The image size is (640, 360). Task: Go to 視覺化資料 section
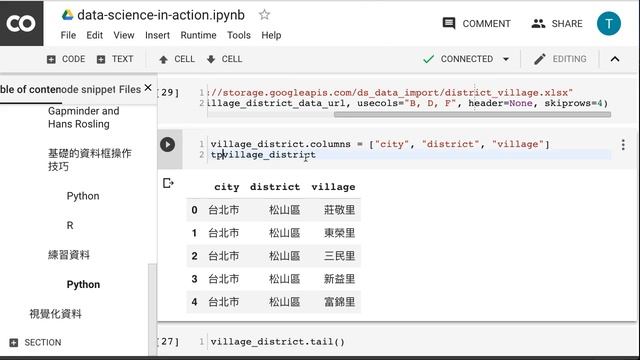[x=56, y=314]
